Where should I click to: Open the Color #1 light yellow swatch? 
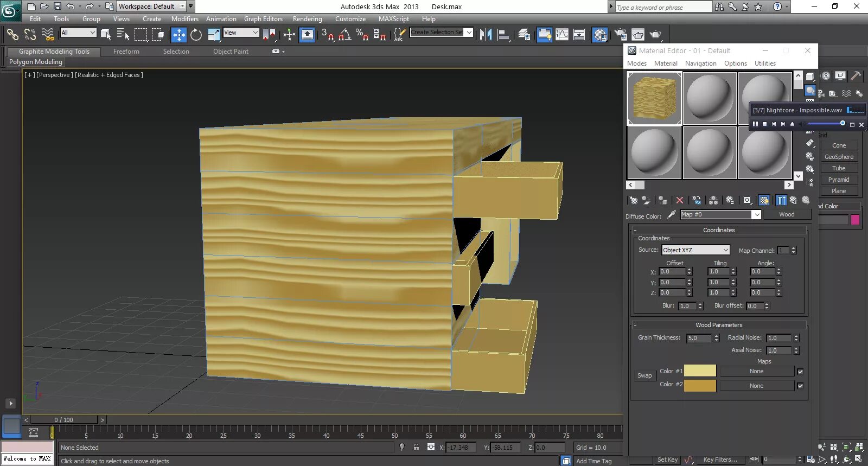click(x=700, y=371)
